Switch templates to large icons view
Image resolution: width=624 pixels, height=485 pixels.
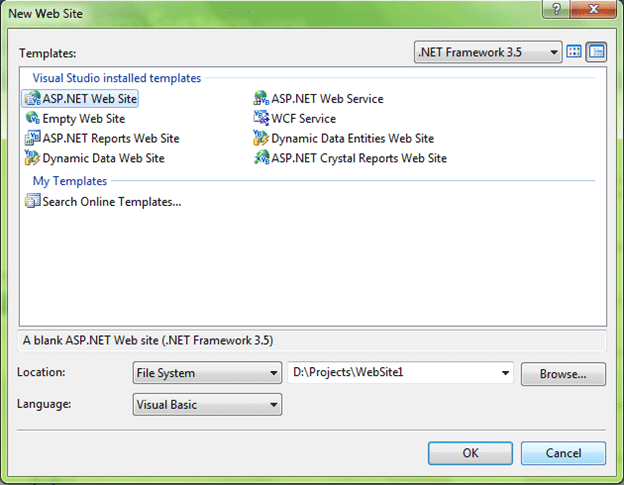[574, 52]
